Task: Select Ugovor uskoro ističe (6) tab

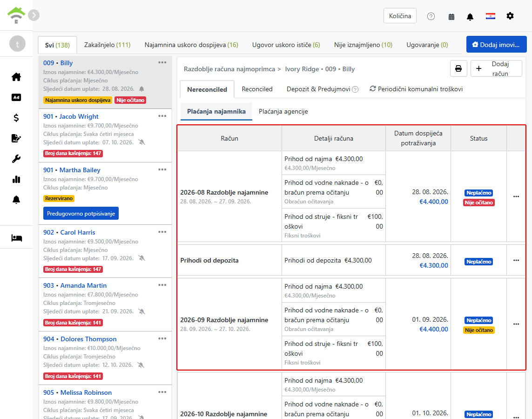Action: [x=286, y=45]
